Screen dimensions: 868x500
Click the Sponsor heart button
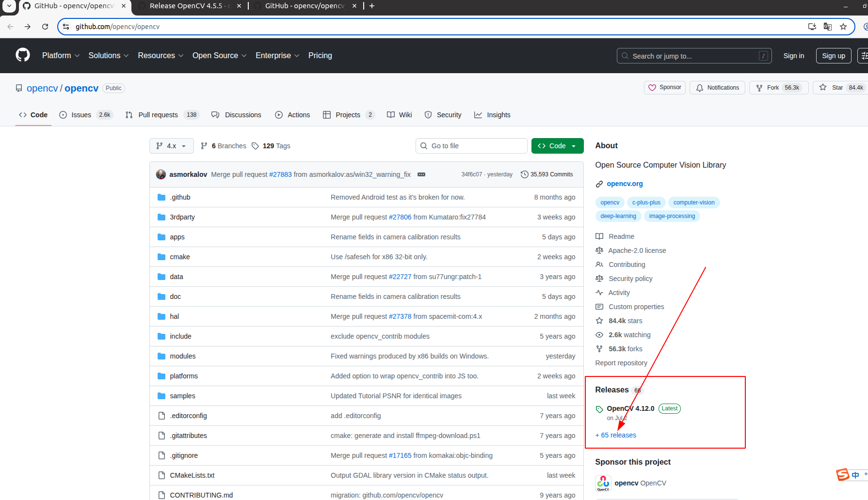coord(665,88)
